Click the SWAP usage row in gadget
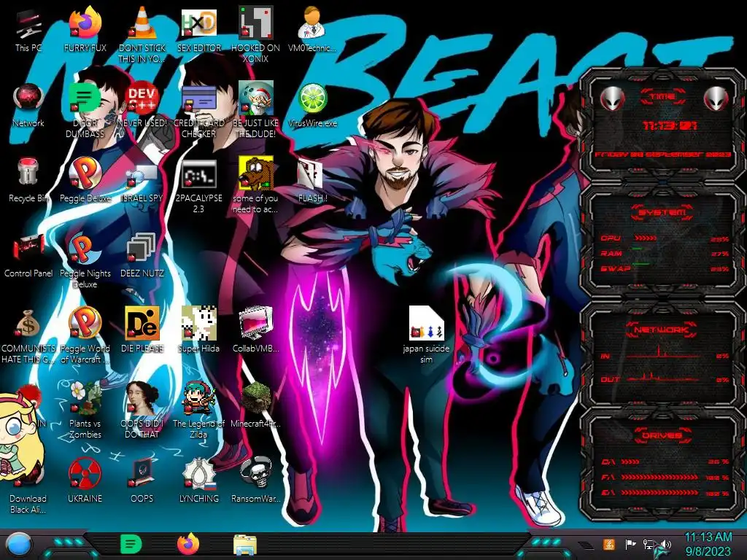Screen dimensions: 747x560 tap(665, 268)
